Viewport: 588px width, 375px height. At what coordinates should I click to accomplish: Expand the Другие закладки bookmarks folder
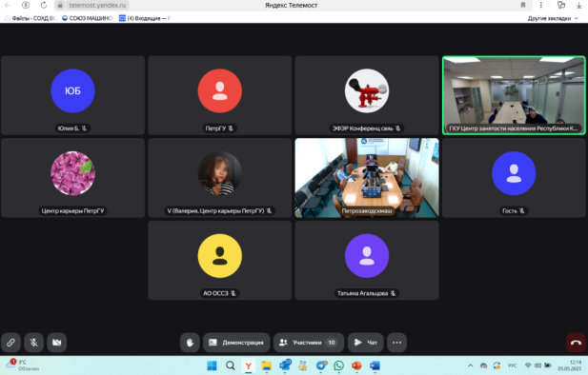(x=553, y=18)
